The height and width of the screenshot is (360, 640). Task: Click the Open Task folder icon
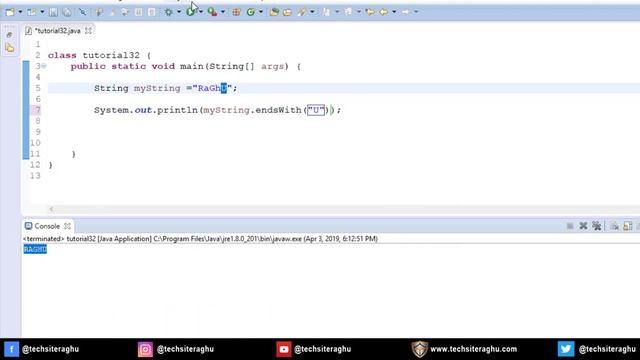click(287, 12)
